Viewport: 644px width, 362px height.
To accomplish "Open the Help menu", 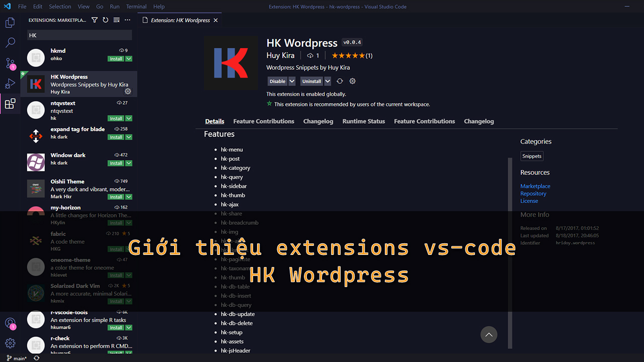I will [x=159, y=7].
